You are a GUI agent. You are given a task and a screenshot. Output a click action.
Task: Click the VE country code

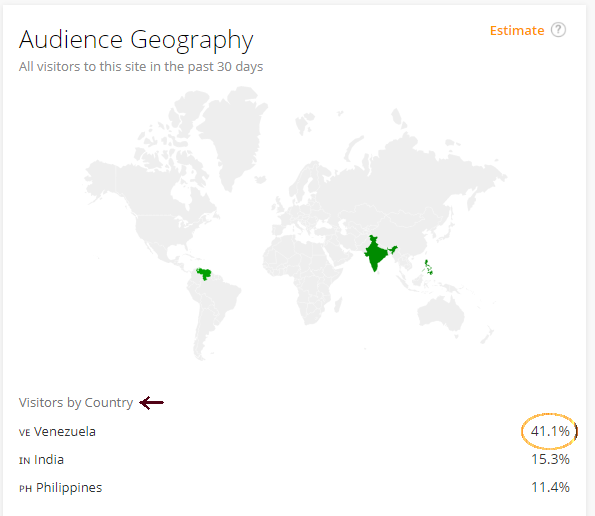coord(25,433)
